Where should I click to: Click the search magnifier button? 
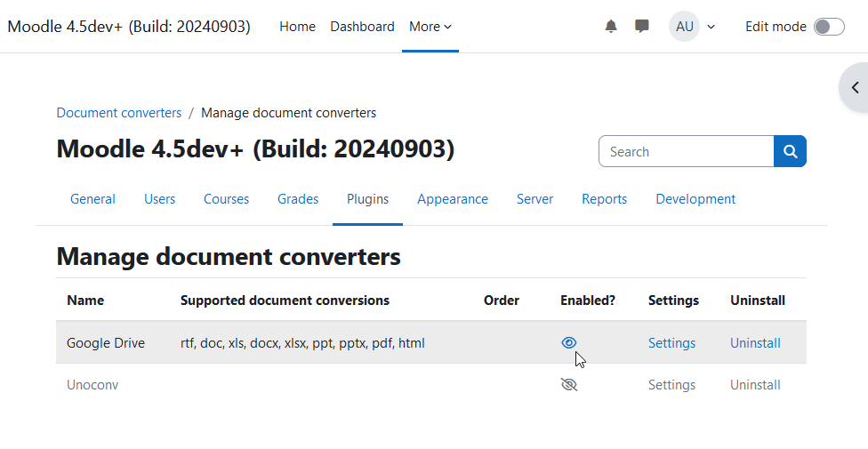point(790,151)
